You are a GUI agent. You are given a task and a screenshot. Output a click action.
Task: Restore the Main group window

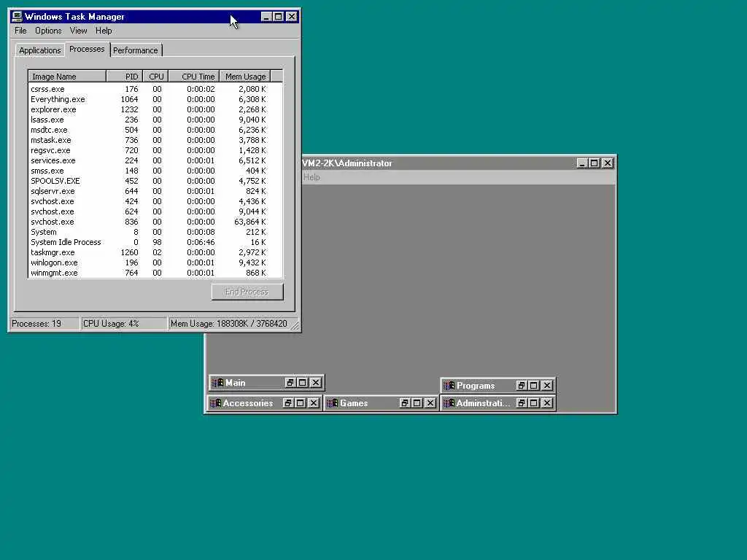[290, 383]
